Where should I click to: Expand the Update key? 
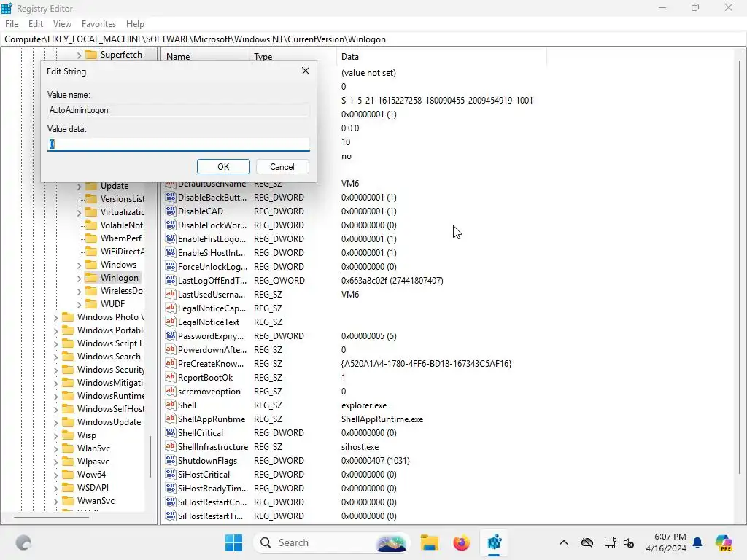(x=79, y=186)
